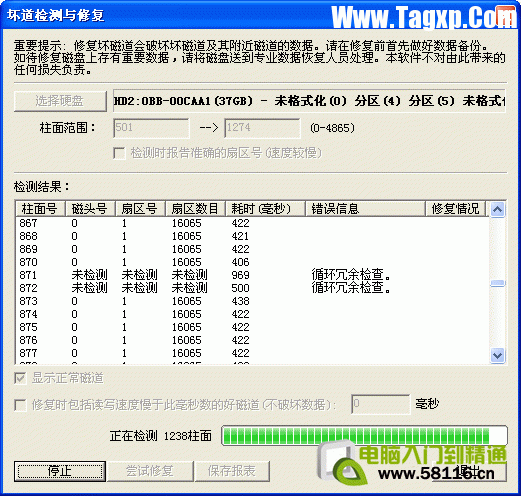Image resolution: width=521 pixels, height=496 pixels.
Task: Click the 检测结果 label
Action: [42, 187]
